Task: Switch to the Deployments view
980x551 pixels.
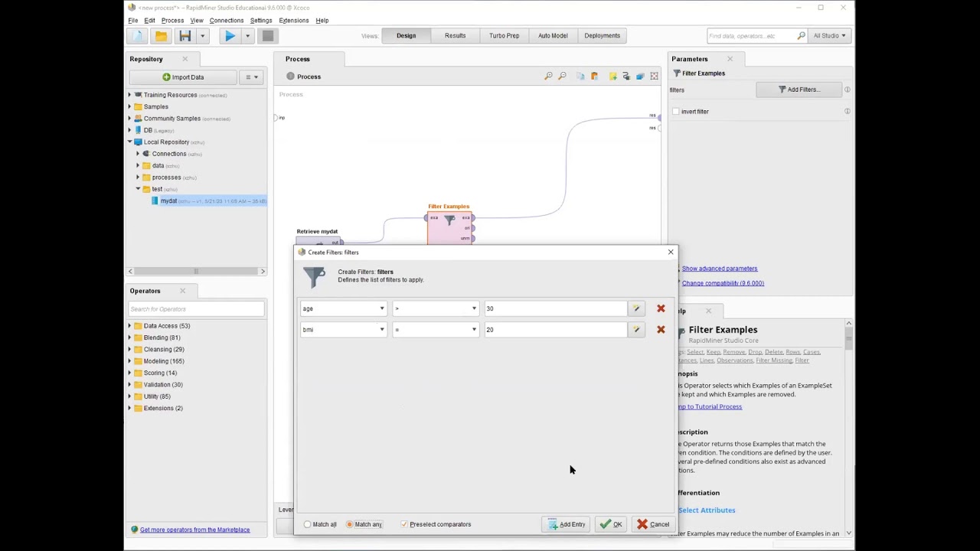Action: pos(602,36)
